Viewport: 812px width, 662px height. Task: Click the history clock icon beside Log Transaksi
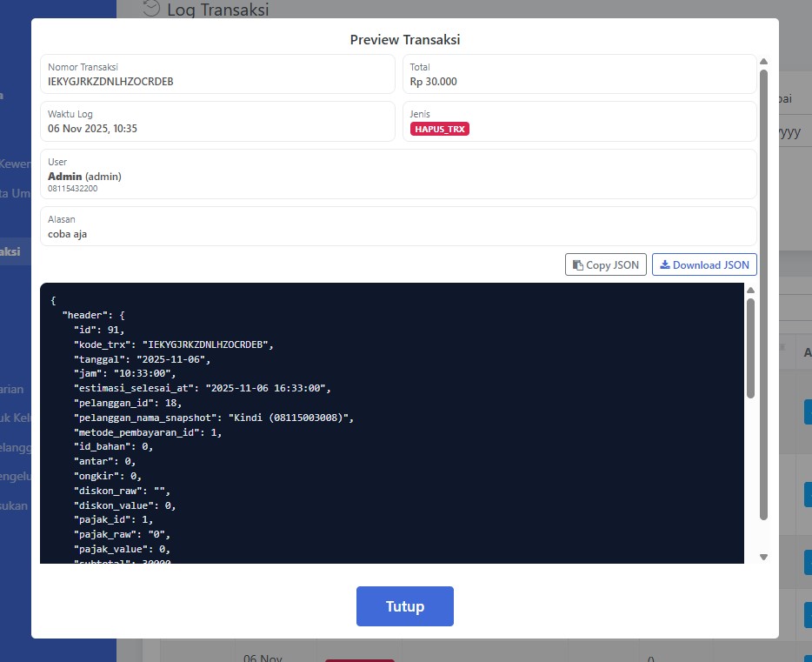[151, 9]
